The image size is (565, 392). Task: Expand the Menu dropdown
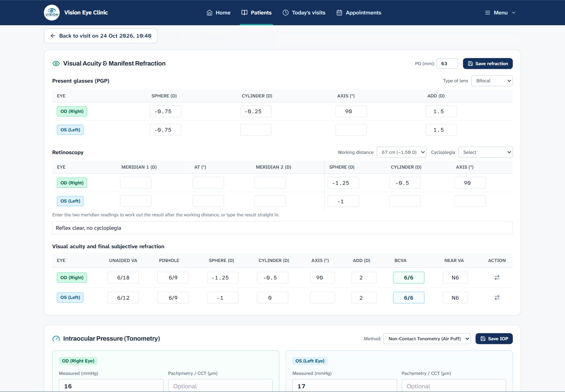pos(500,13)
